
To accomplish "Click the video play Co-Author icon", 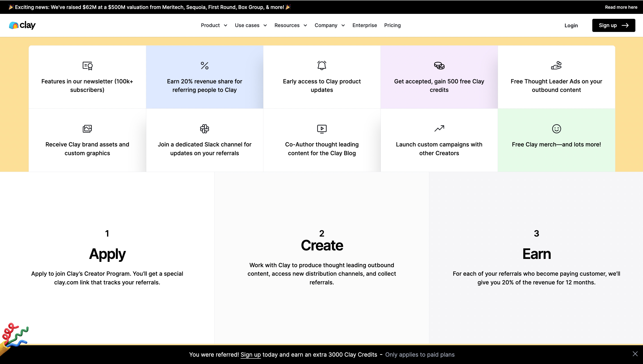I will (322, 129).
